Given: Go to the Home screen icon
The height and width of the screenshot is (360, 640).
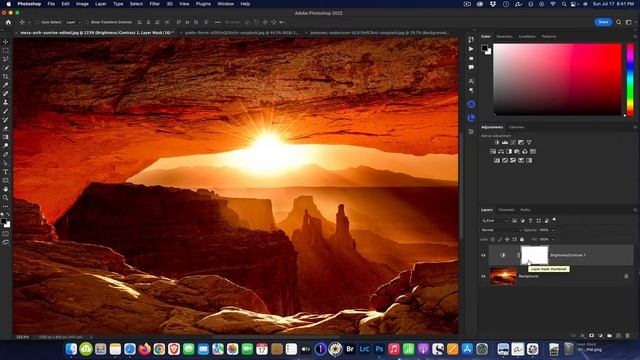Looking at the screenshot, I should pyautogui.click(x=8, y=22).
